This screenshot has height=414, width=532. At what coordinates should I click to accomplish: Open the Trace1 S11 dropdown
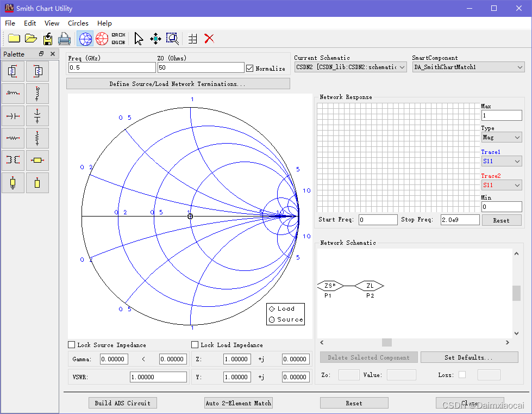pyautogui.click(x=501, y=161)
